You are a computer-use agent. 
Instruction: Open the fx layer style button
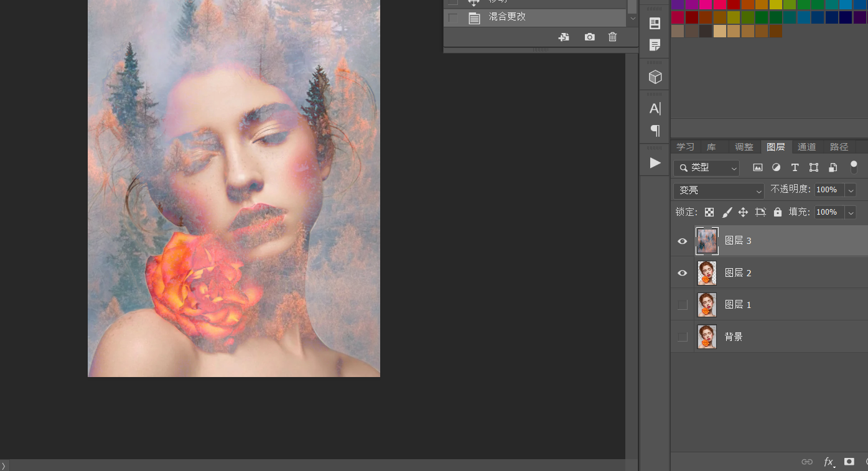point(828,462)
